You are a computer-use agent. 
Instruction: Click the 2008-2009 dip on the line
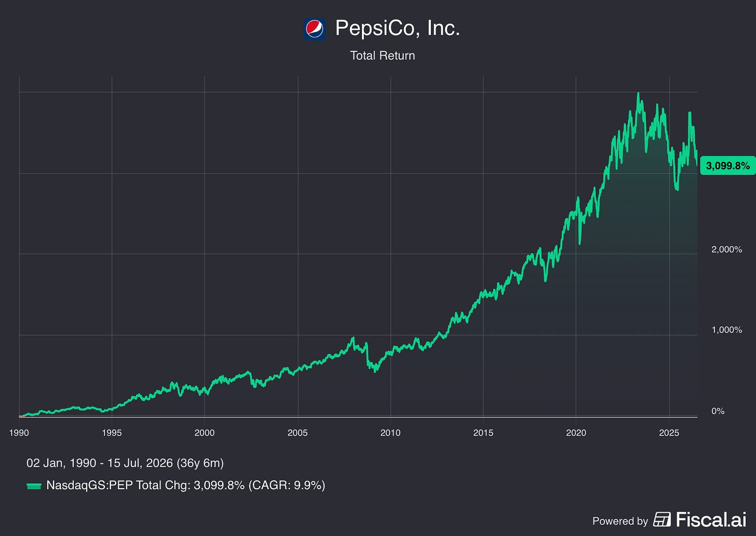(375, 370)
